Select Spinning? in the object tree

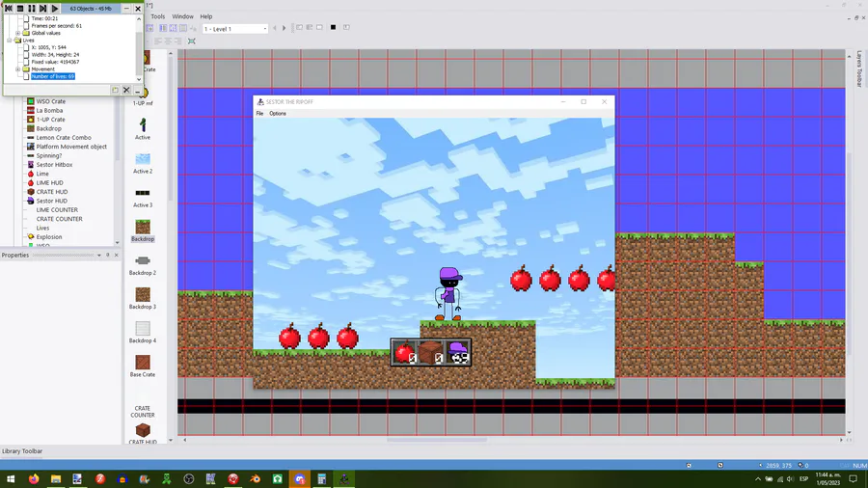[x=49, y=155]
